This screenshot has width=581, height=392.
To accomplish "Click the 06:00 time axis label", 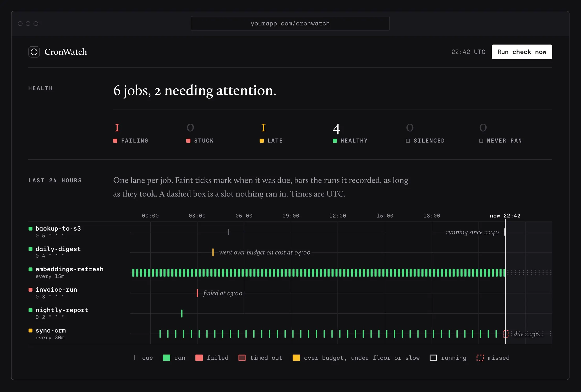I will point(244,216).
